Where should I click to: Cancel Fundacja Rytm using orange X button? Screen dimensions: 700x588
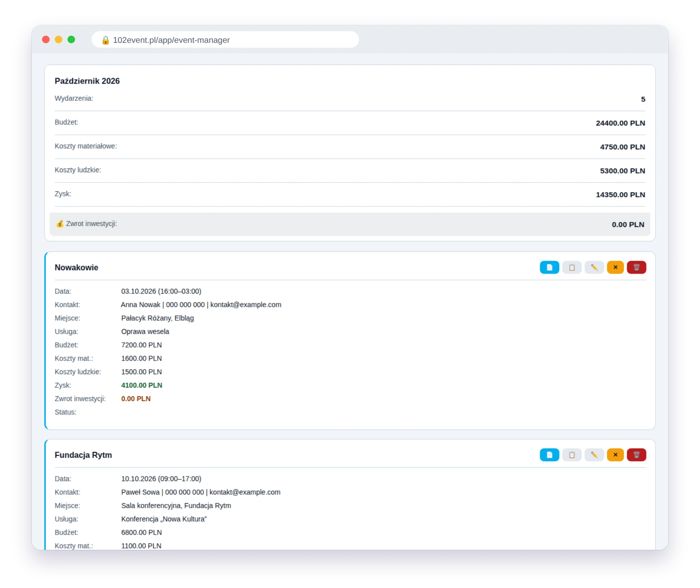point(615,455)
